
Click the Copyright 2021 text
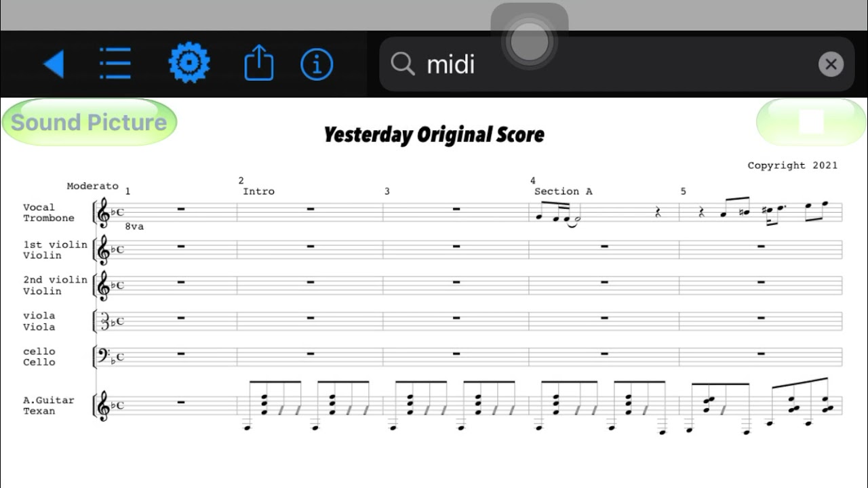click(792, 165)
